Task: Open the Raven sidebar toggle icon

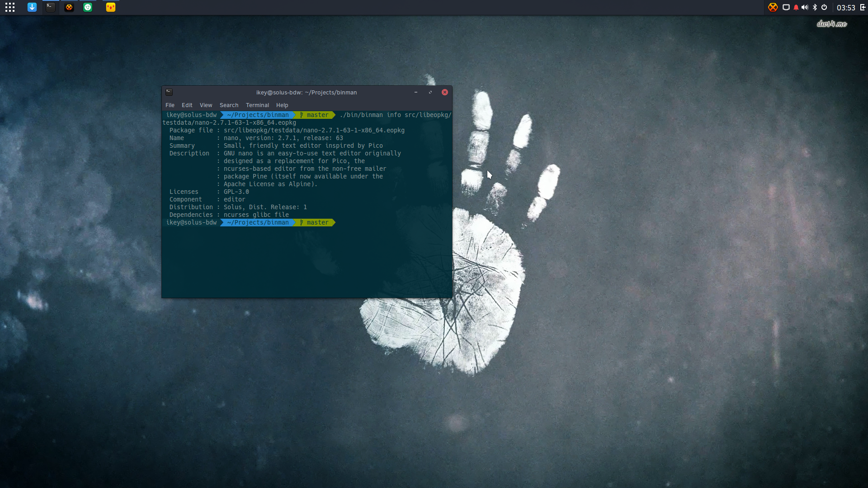Action: point(863,7)
